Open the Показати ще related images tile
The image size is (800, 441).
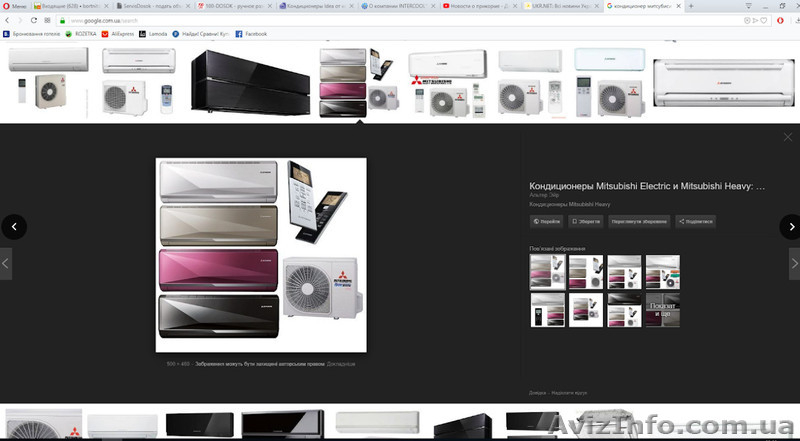click(x=662, y=310)
